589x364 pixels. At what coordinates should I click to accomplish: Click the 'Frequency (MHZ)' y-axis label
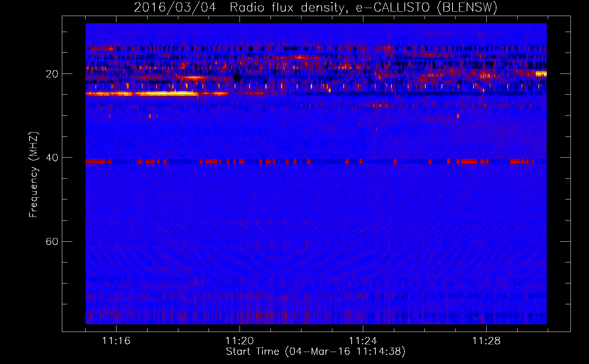point(33,175)
